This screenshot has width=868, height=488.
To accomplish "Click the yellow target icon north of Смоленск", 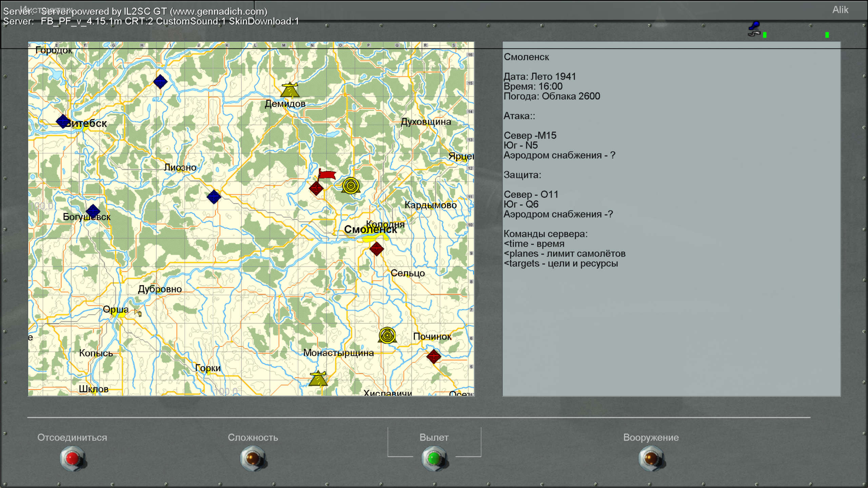I will pos(351,185).
